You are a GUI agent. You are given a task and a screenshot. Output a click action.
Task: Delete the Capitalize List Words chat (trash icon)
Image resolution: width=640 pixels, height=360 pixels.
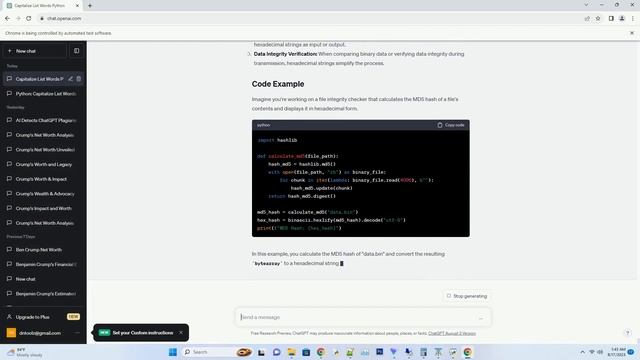coord(79,79)
